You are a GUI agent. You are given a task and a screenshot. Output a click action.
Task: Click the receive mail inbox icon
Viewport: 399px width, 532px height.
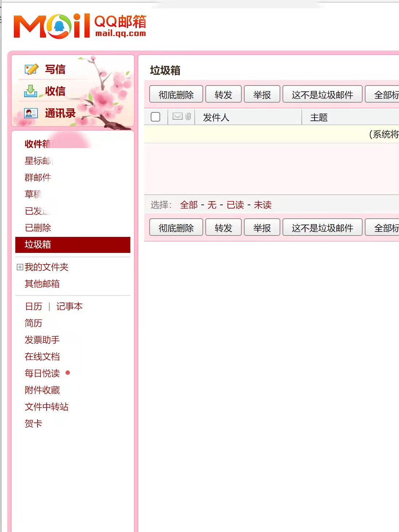[x=31, y=91]
